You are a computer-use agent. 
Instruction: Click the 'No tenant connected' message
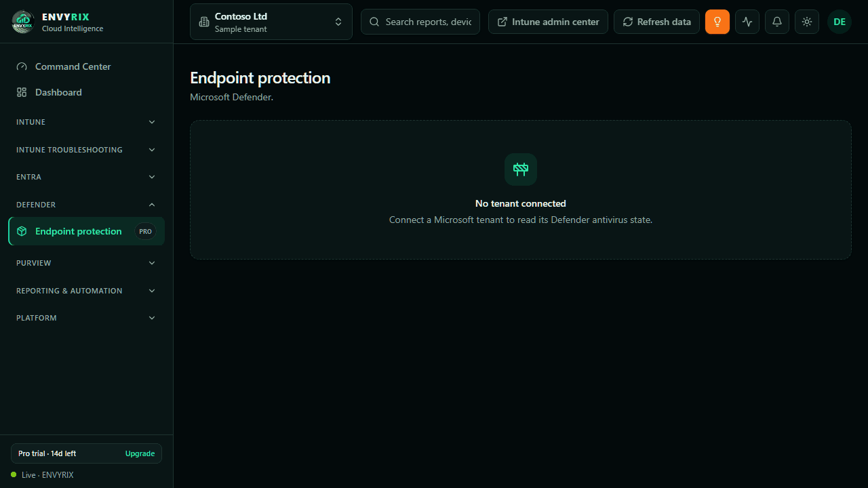point(521,203)
